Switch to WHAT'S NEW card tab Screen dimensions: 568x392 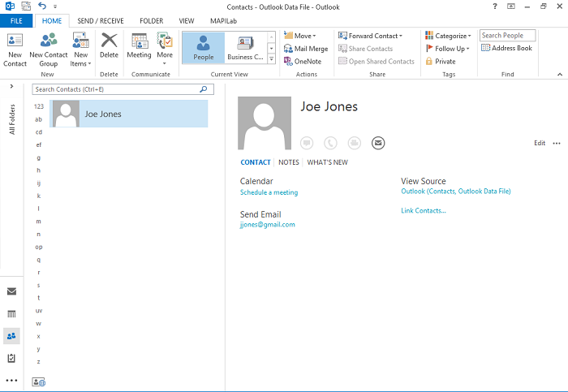point(328,162)
